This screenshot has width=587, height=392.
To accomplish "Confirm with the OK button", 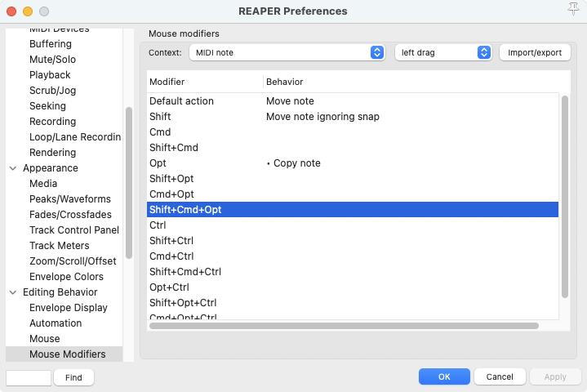I will (444, 377).
